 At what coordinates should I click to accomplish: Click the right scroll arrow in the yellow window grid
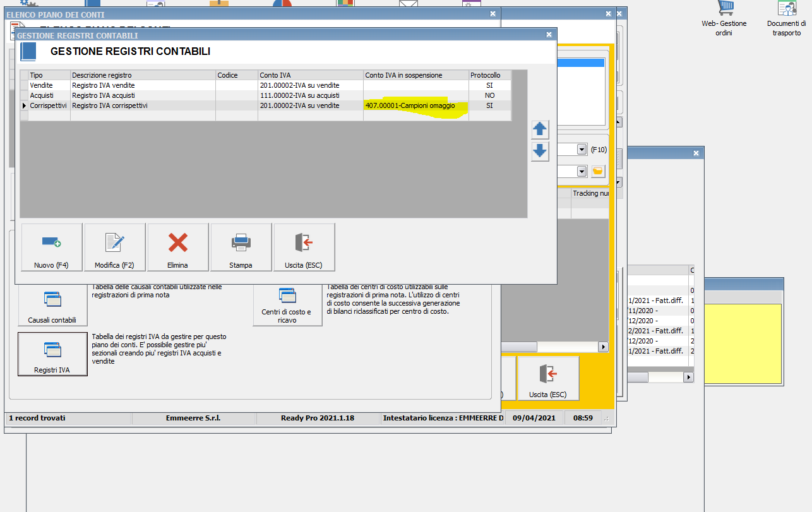(603, 347)
